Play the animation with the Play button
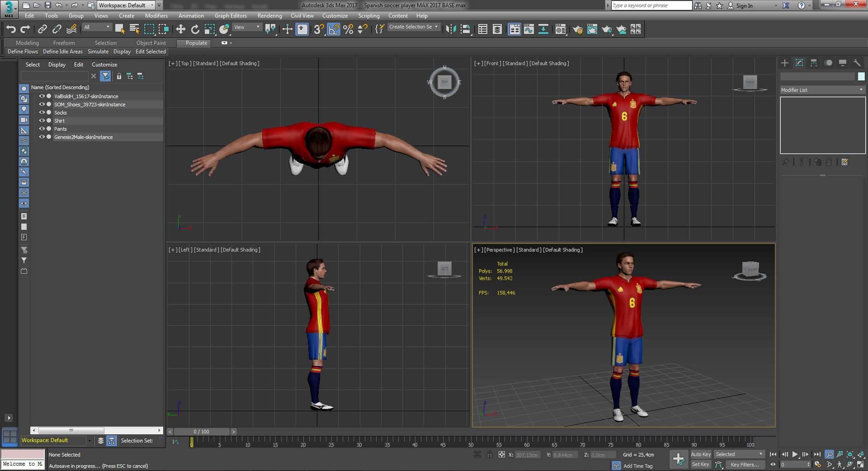 [x=795, y=454]
